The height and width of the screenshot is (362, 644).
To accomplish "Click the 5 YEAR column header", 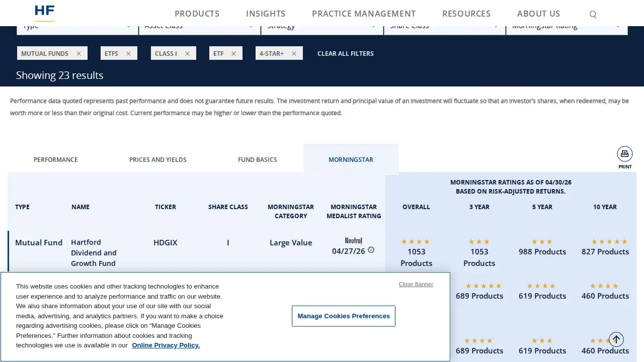I will (542, 207).
